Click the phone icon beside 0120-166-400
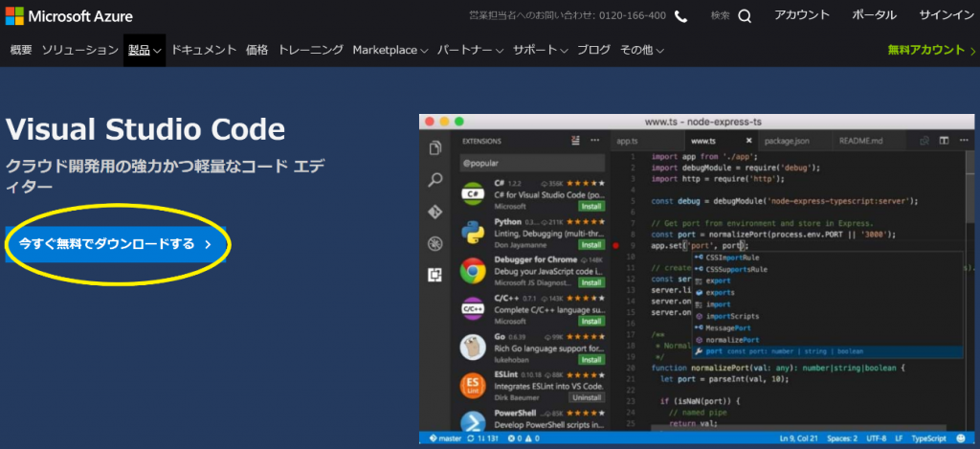This screenshot has height=449, width=980. pyautogui.click(x=680, y=16)
